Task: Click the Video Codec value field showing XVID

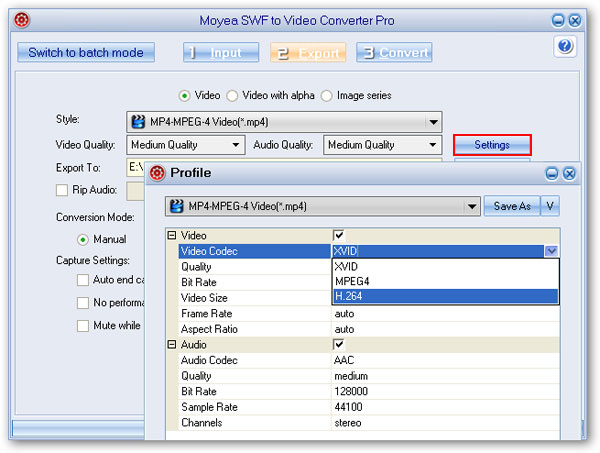Action: (438, 251)
